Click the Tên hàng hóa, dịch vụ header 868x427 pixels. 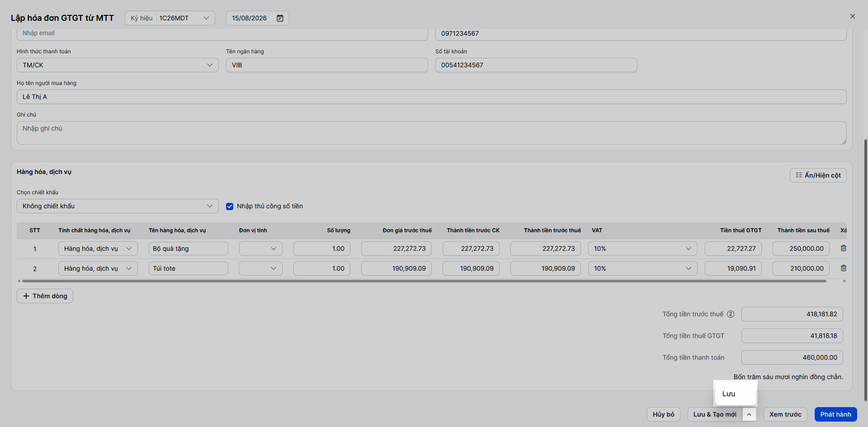[177, 230]
